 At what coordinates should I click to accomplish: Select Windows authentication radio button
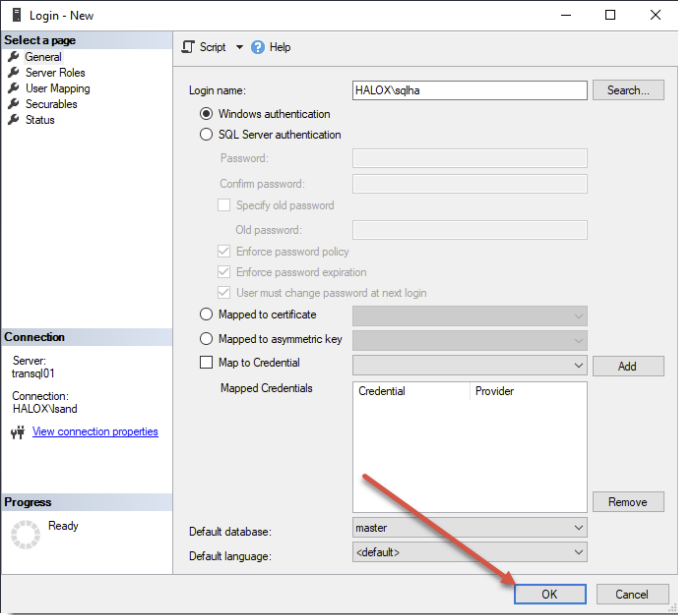pyautogui.click(x=206, y=114)
